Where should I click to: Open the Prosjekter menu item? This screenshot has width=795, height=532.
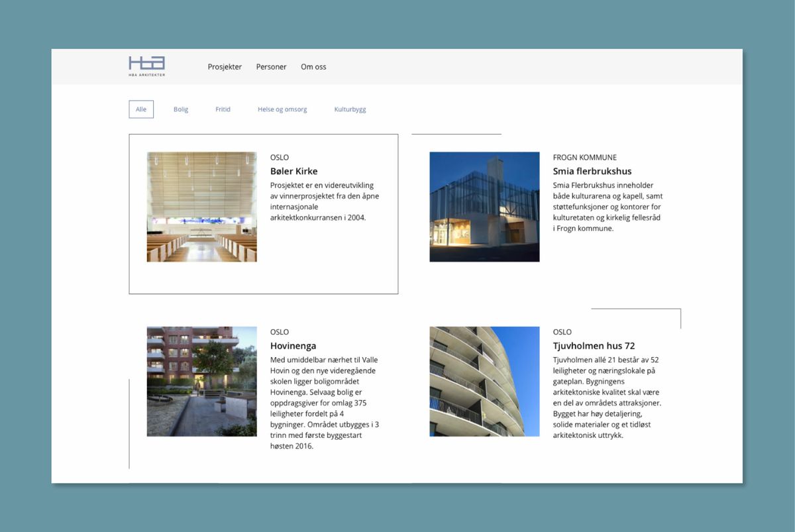pos(225,67)
